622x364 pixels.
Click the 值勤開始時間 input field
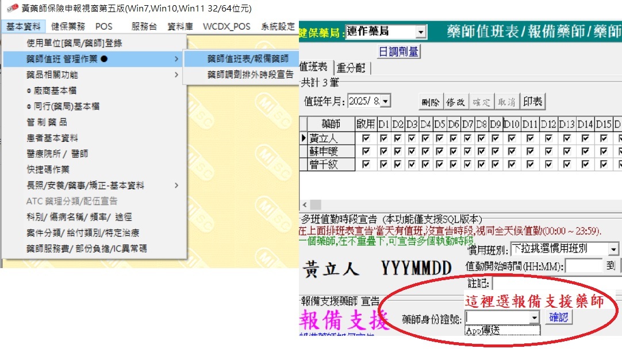coord(583,266)
